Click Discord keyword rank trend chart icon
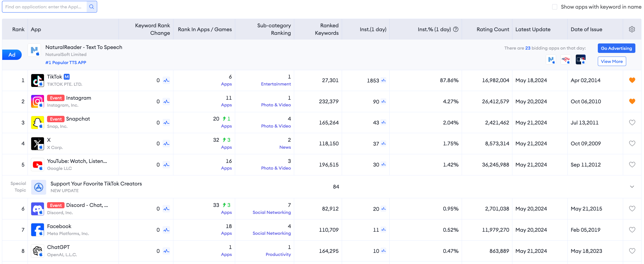This screenshot has height=264, width=644. 166,209
